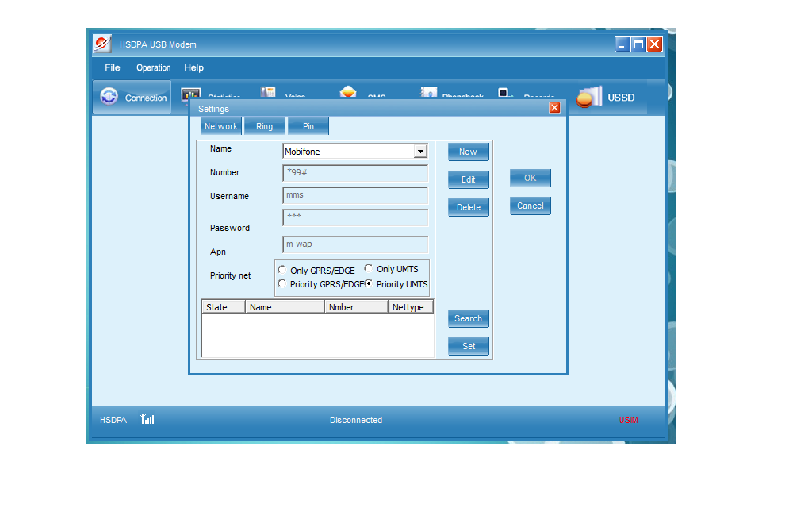Image resolution: width=812 pixels, height=508 pixels.
Task: Open the File menu
Action: pos(113,67)
